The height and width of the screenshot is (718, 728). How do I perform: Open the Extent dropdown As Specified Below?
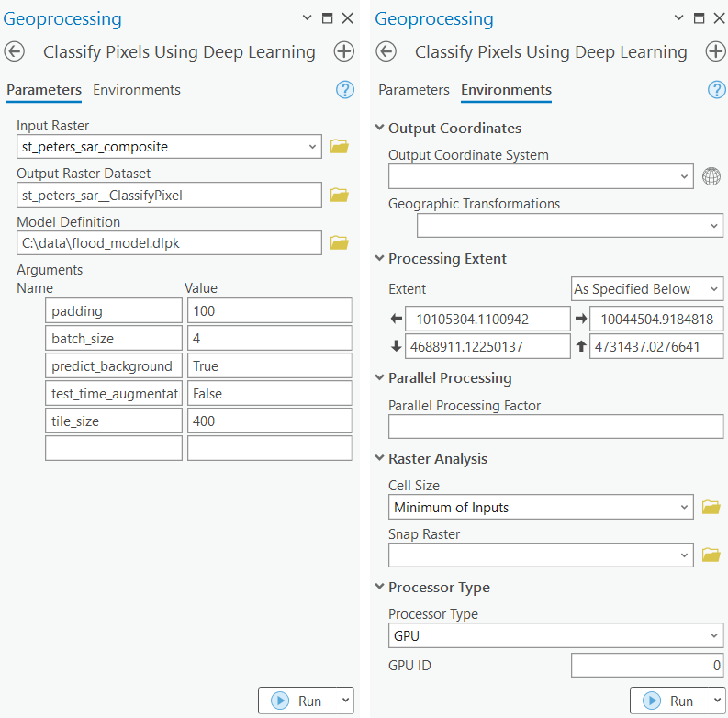tap(647, 289)
